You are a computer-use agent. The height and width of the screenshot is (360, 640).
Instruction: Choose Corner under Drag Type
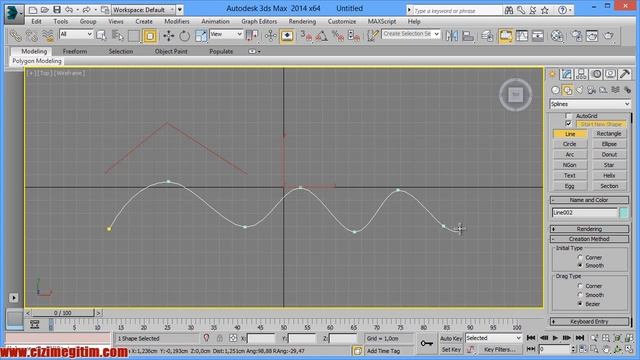pos(580,286)
